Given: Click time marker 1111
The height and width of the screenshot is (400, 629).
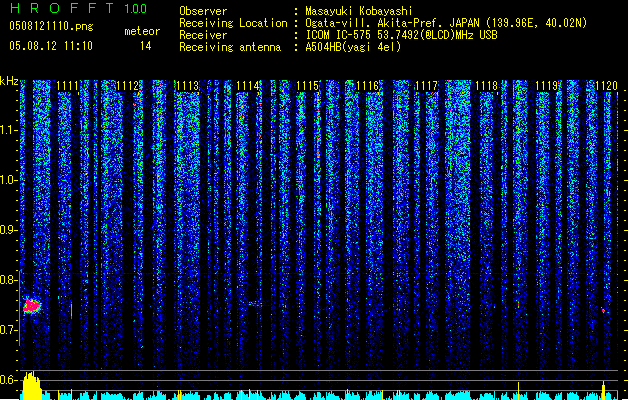Looking at the screenshot, I should click(67, 86).
